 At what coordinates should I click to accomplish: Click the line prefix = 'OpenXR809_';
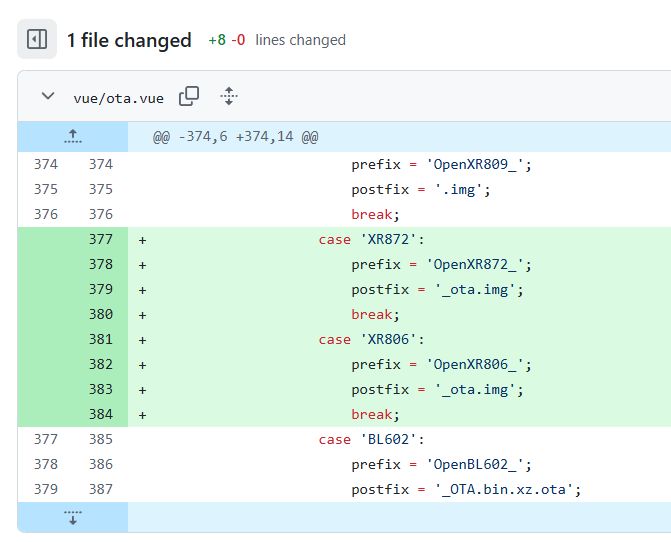(x=442, y=164)
